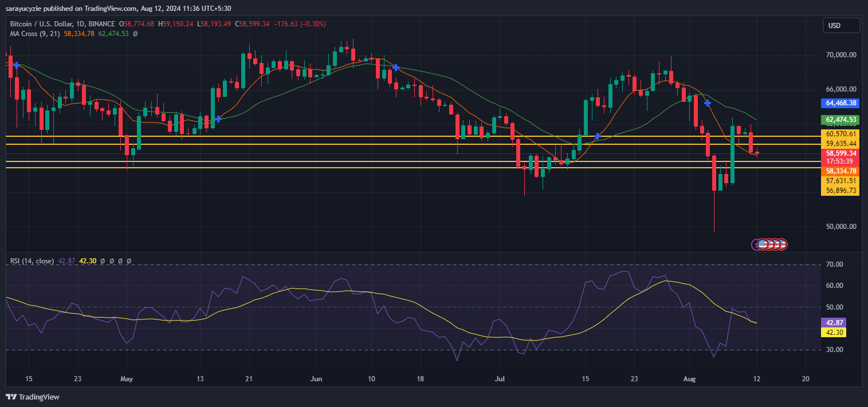Click the RSI (14, close) indicator title
The width and height of the screenshot is (868, 407).
tap(32, 260)
